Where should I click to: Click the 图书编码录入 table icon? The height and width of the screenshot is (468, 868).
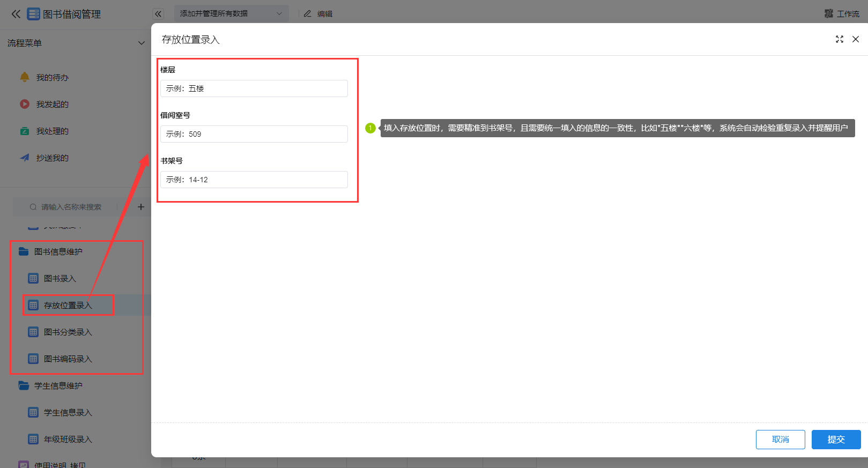point(33,359)
